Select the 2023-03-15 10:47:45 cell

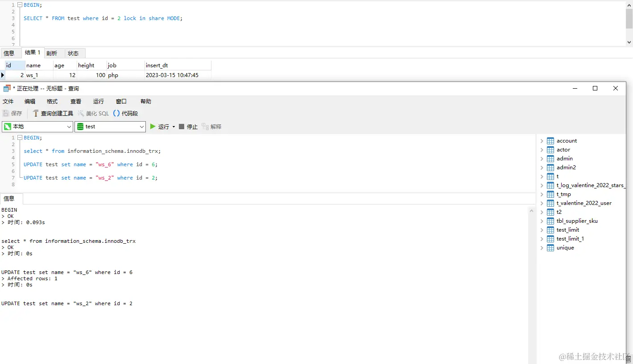click(x=178, y=75)
